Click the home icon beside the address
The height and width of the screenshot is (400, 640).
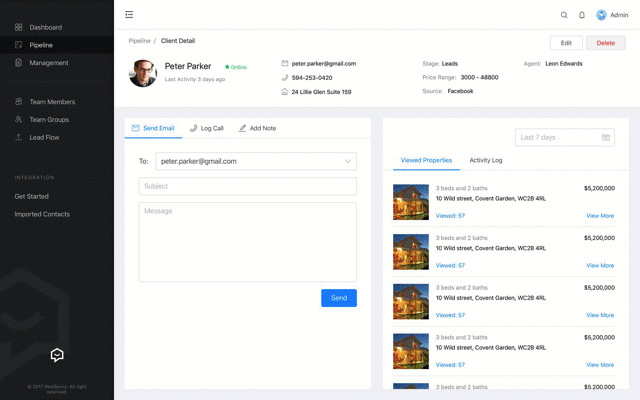pyautogui.click(x=284, y=91)
